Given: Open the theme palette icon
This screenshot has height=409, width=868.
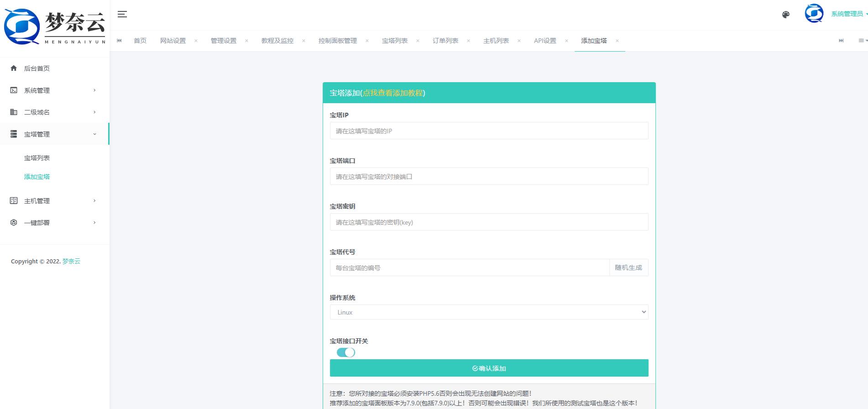Looking at the screenshot, I should (x=785, y=15).
